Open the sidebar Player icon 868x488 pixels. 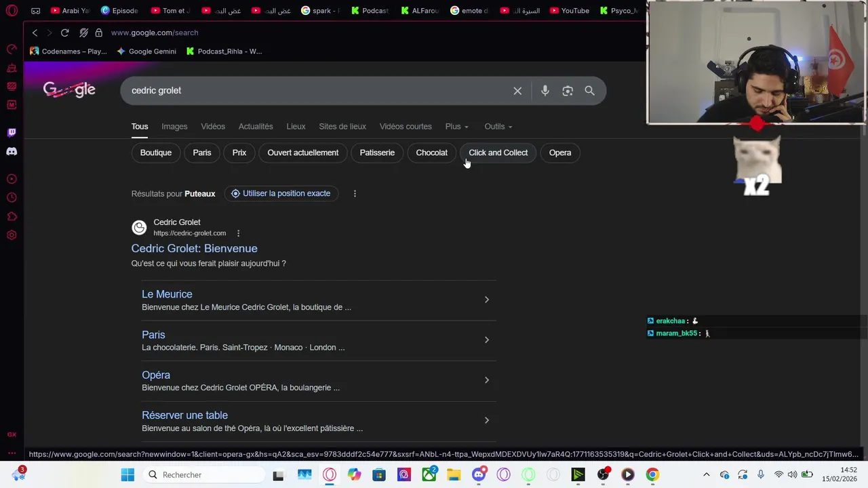point(12,179)
